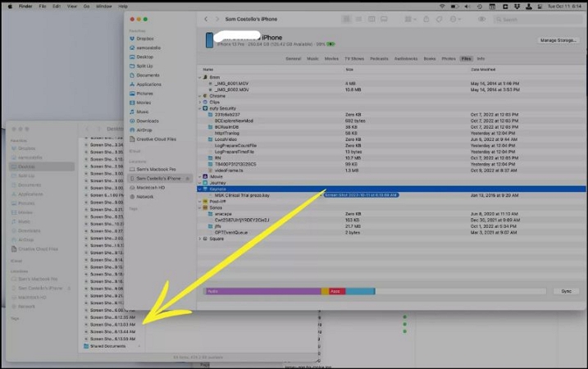Click the red Apps storage segment

click(x=337, y=291)
